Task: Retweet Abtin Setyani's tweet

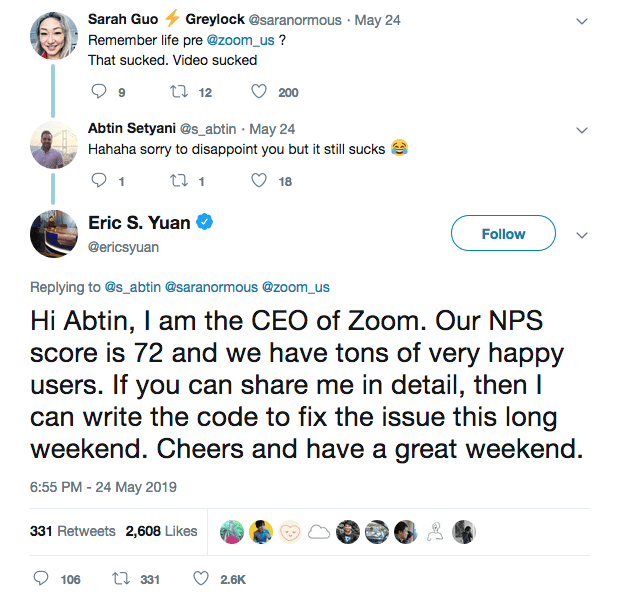Action: [179, 181]
